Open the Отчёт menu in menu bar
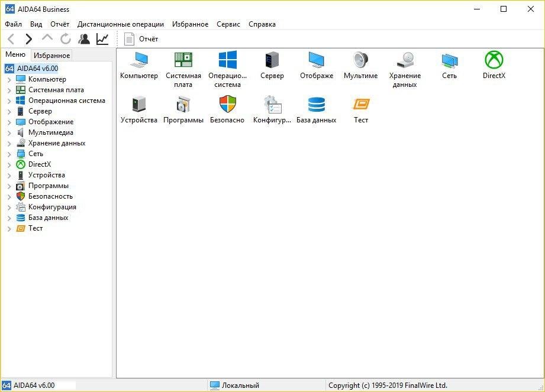Viewport: 545px width, 392px height. pos(60,24)
